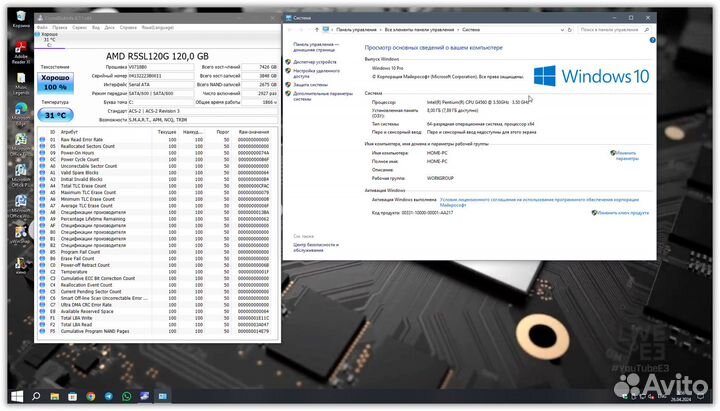Expand the address bar history dropdown

562,29
